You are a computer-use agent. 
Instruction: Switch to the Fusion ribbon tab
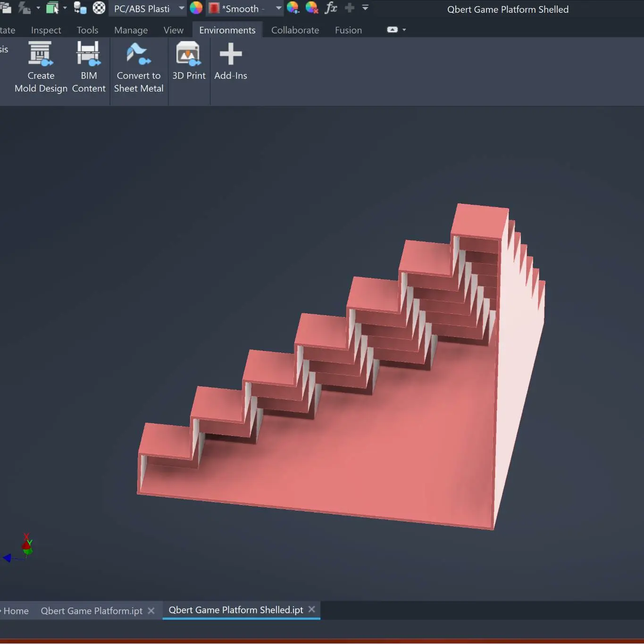348,30
